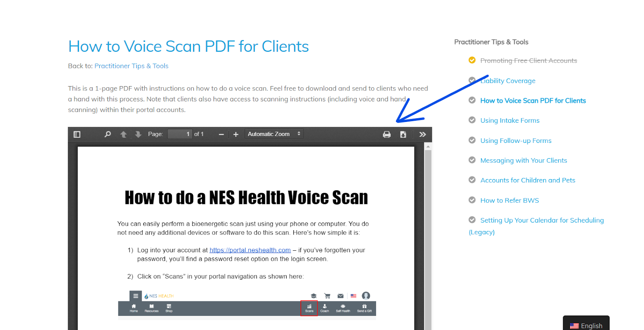Click the PDF heading How to do a NES Health Voice Scan
The width and height of the screenshot is (644, 330).
(x=246, y=198)
